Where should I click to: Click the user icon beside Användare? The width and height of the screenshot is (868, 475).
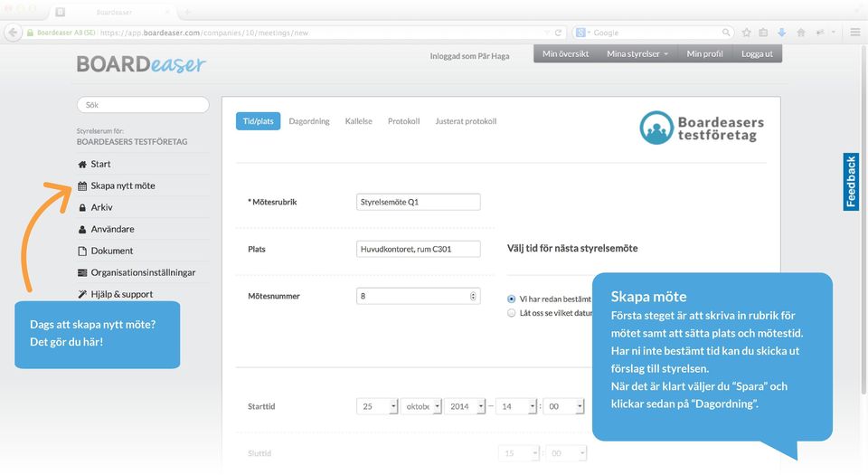click(82, 229)
